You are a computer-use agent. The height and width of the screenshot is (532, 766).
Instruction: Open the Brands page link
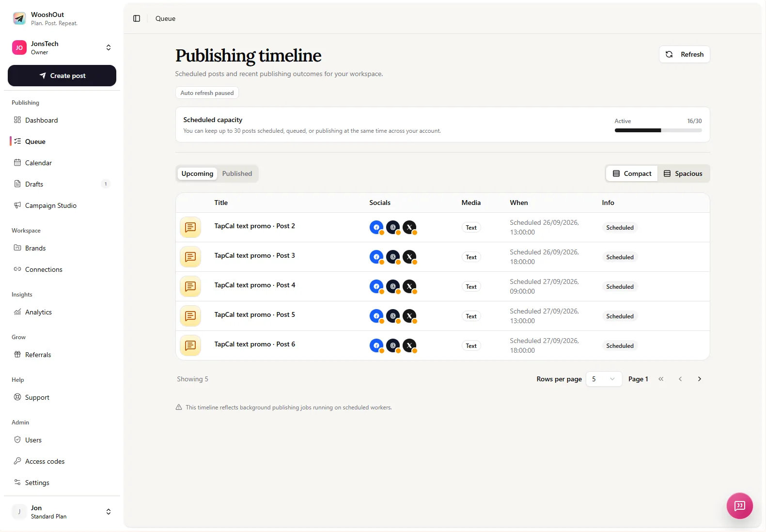click(62, 248)
